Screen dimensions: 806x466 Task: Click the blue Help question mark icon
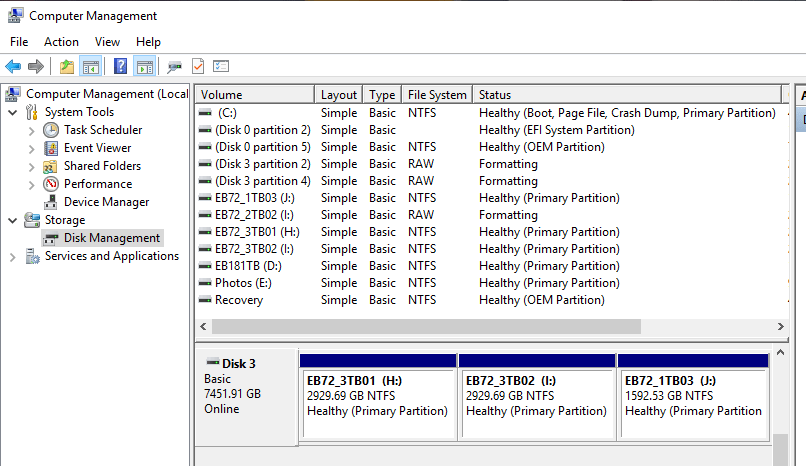point(120,67)
